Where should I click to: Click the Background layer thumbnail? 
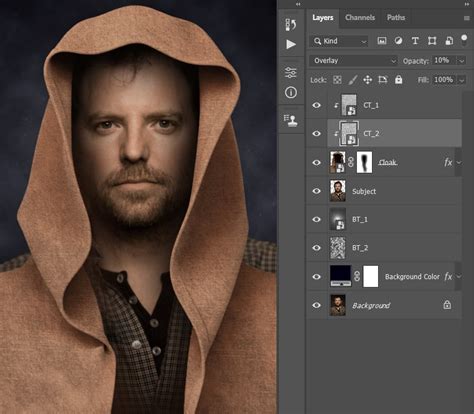(337, 305)
